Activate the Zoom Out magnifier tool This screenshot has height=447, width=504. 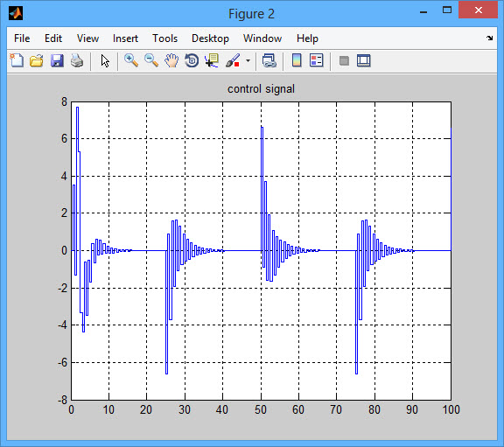(x=151, y=60)
